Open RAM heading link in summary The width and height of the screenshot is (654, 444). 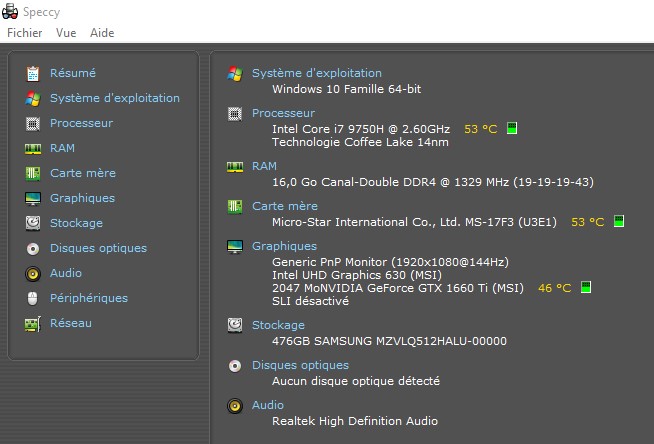[264, 166]
